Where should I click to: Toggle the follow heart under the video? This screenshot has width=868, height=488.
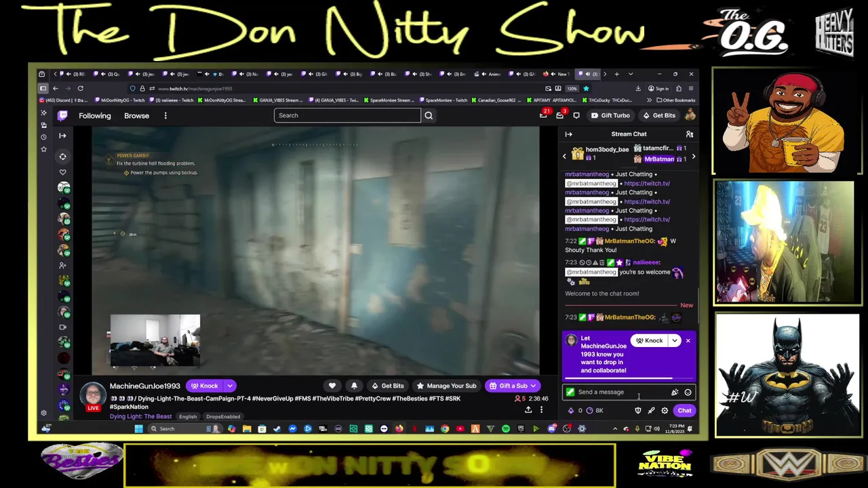coord(332,386)
